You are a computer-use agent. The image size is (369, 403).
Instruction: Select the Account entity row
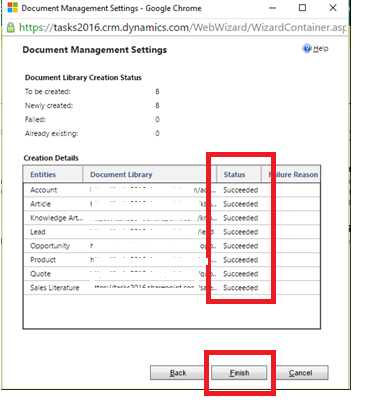[172, 190]
